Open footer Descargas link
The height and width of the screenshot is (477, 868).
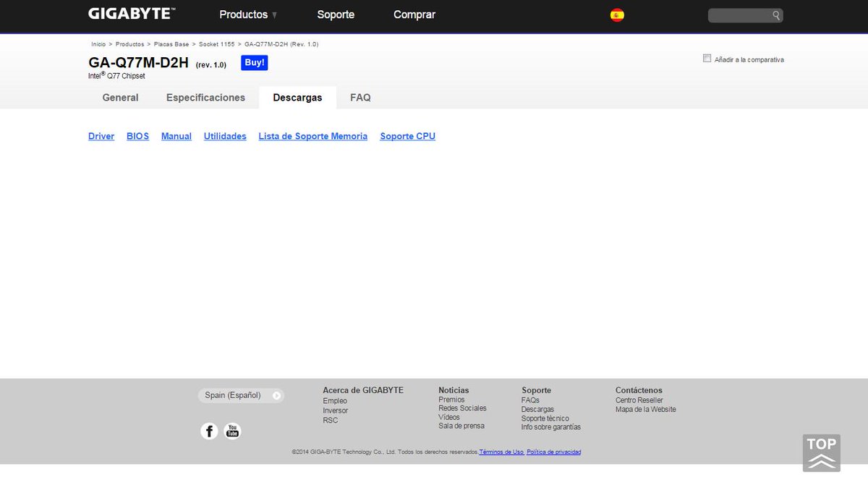[537, 410]
